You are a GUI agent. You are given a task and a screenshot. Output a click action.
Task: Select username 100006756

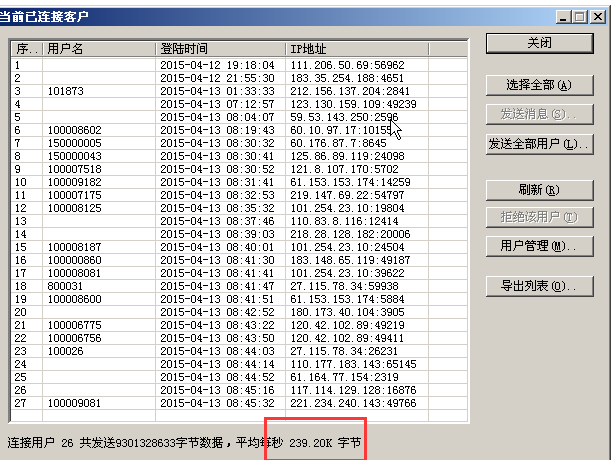click(x=75, y=338)
